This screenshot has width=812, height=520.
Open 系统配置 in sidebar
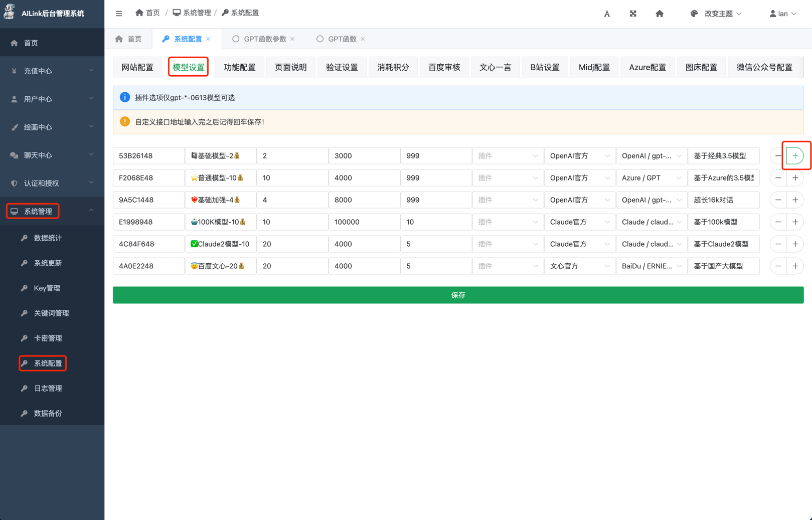[52, 363]
